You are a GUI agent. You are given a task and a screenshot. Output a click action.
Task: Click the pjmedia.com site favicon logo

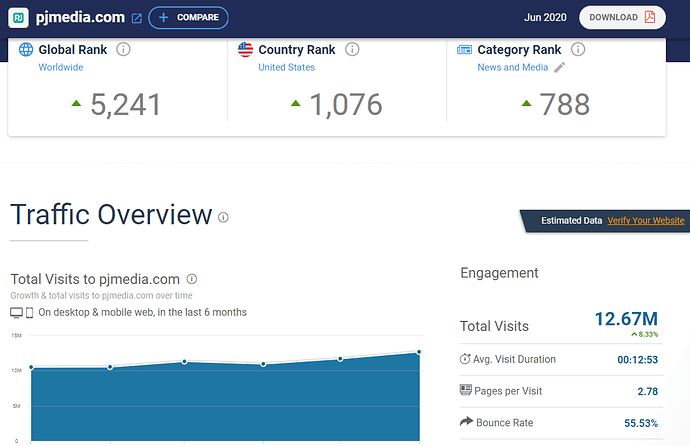(x=18, y=18)
